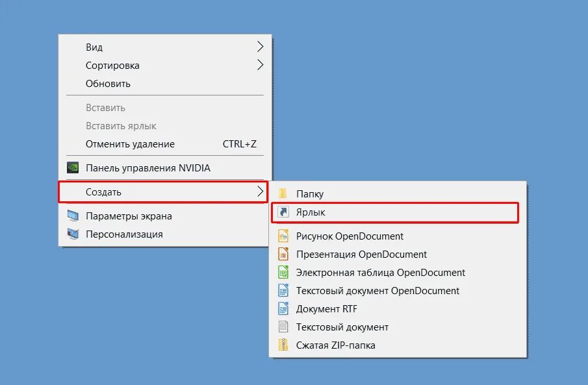Click the shortcut arrow icon beside Ярлык
588x385 pixels.
point(283,212)
